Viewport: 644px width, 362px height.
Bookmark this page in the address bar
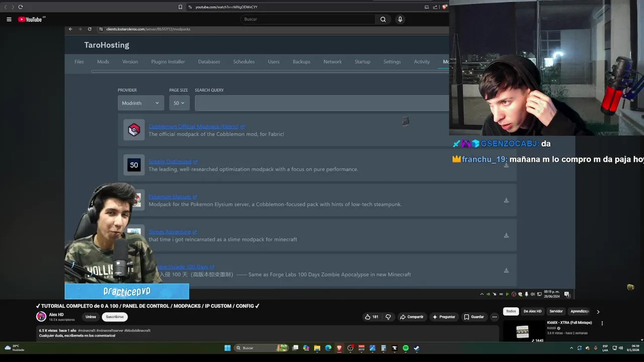pos(180,7)
